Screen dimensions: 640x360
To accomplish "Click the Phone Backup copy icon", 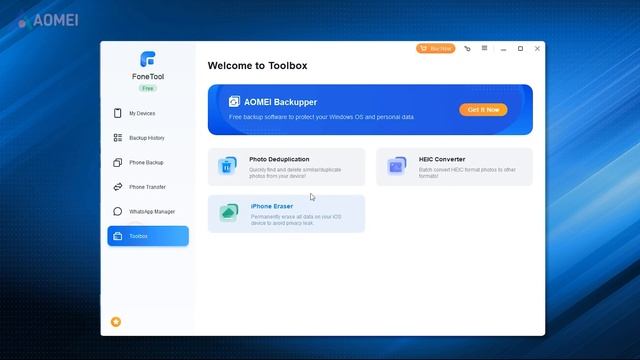I will click(x=118, y=162).
